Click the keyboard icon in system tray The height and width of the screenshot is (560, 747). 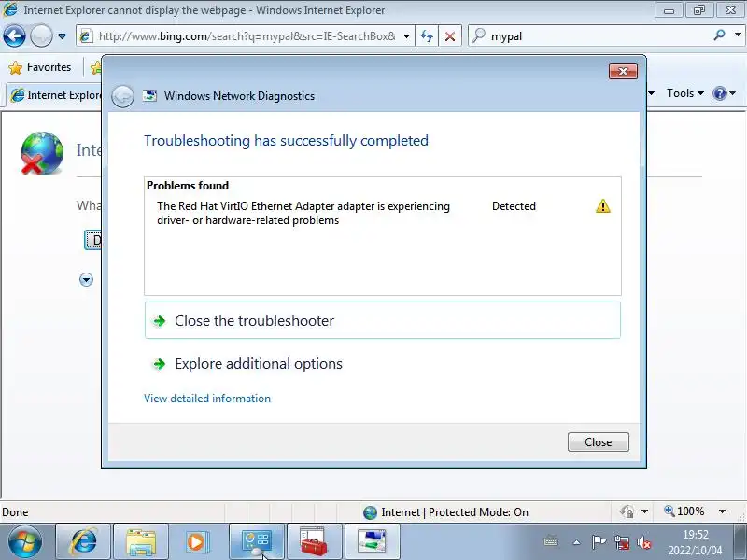tap(551, 541)
